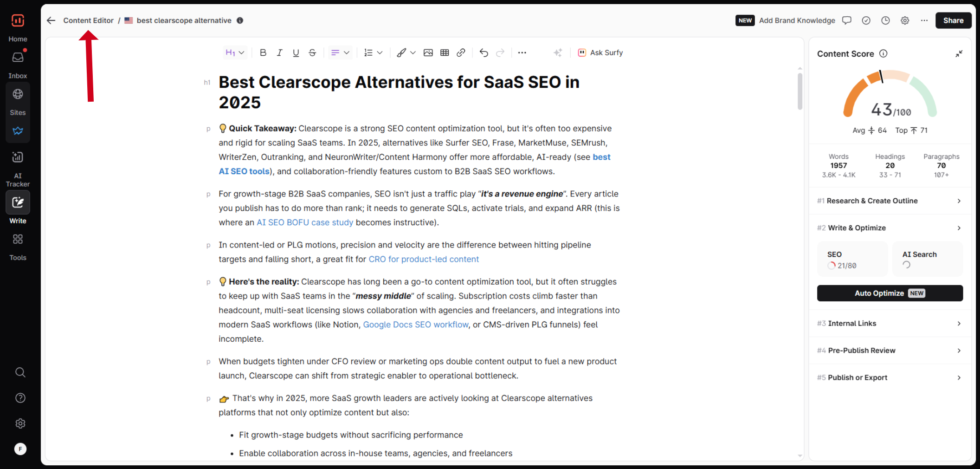Open Ask Surfy assistant
The width and height of the screenshot is (980, 469).
pos(600,53)
